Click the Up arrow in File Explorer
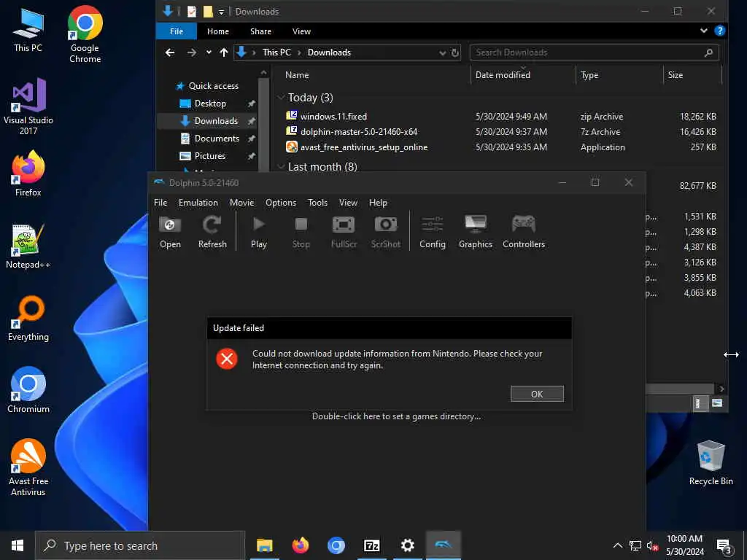The height and width of the screenshot is (560, 747). [223, 52]
